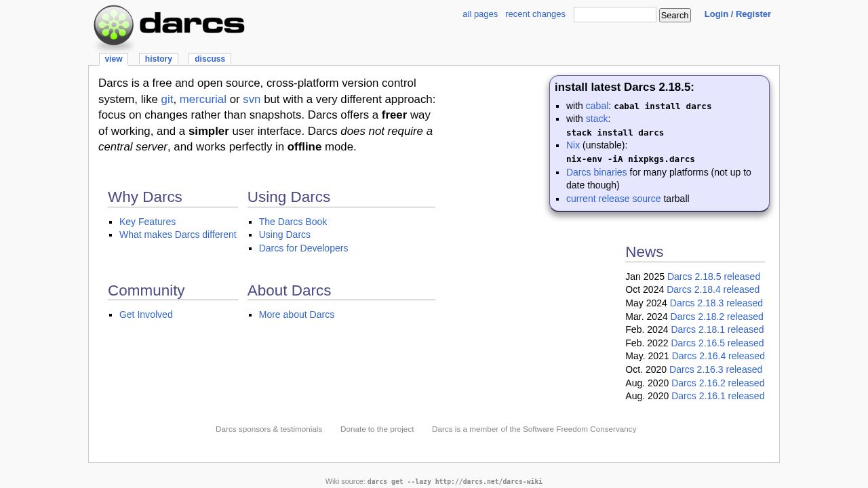The width and height of the screenshot is (868, 488).
Task: Open Darcs 2.18.1 released news
Action: coord(717,329)
